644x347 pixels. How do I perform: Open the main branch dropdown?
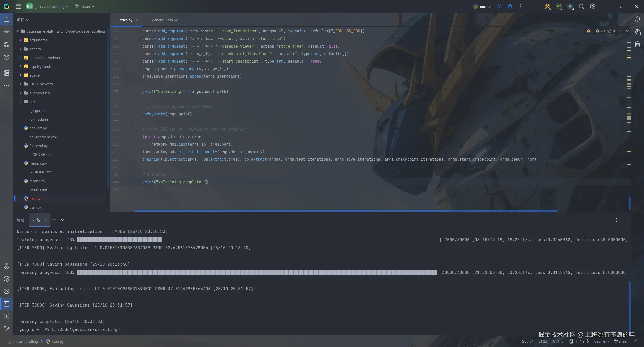pos(85,7)
